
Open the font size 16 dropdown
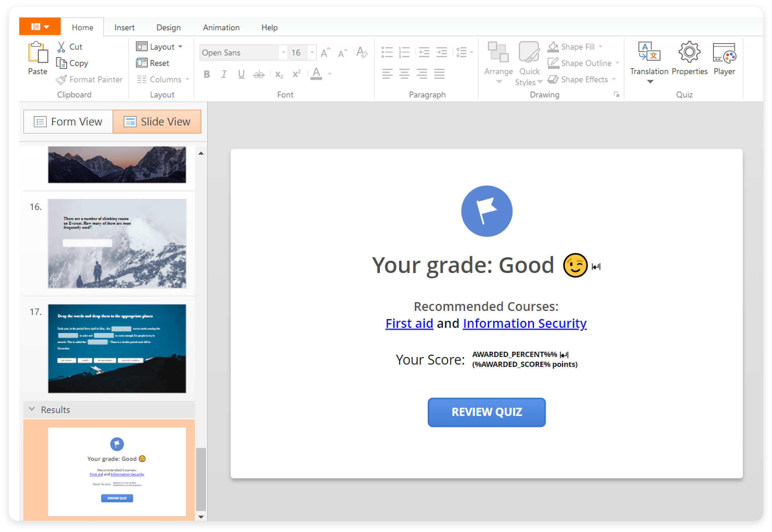312,53
